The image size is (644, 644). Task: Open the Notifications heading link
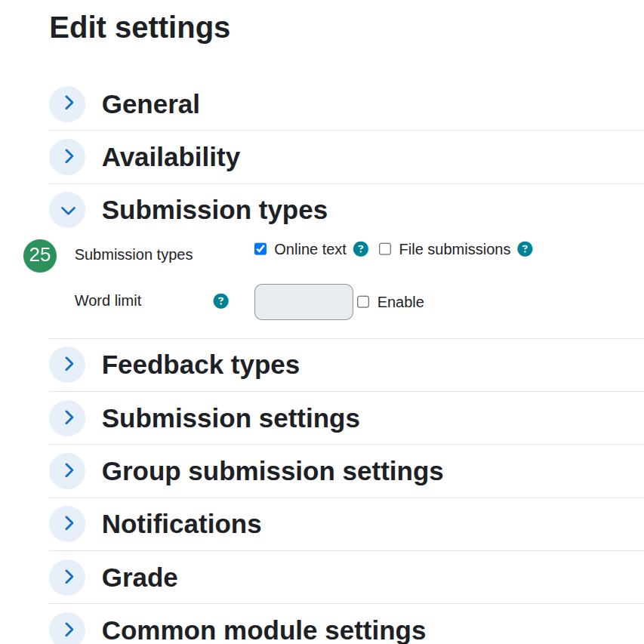[x=181, y=524]
